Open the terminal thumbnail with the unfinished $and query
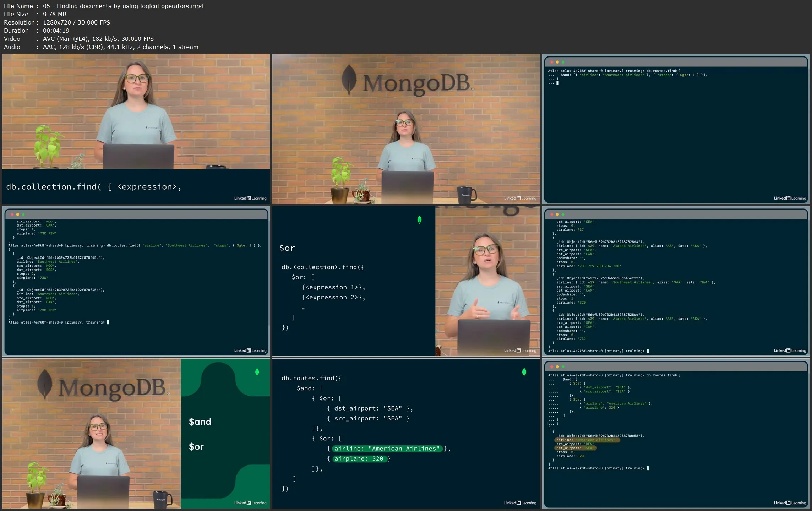Screen dimensions: 812x511 pyautogui.click(x=676, y=129)
